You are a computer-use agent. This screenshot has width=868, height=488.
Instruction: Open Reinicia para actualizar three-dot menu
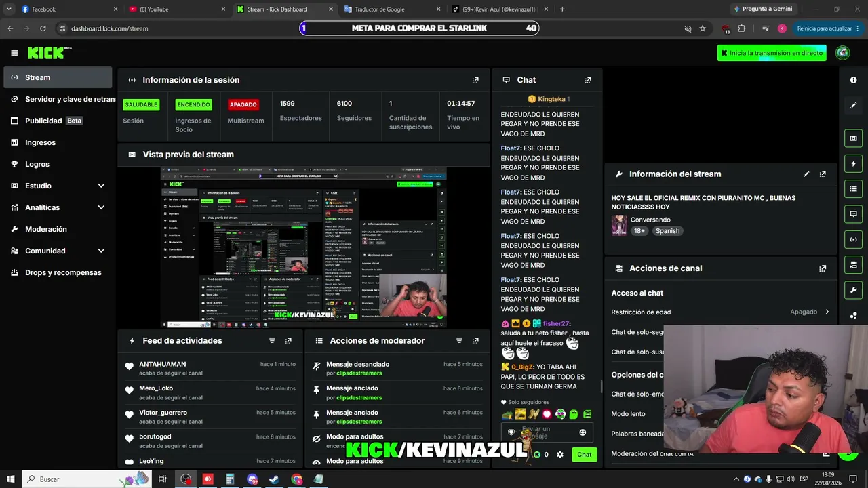[858, 28]
